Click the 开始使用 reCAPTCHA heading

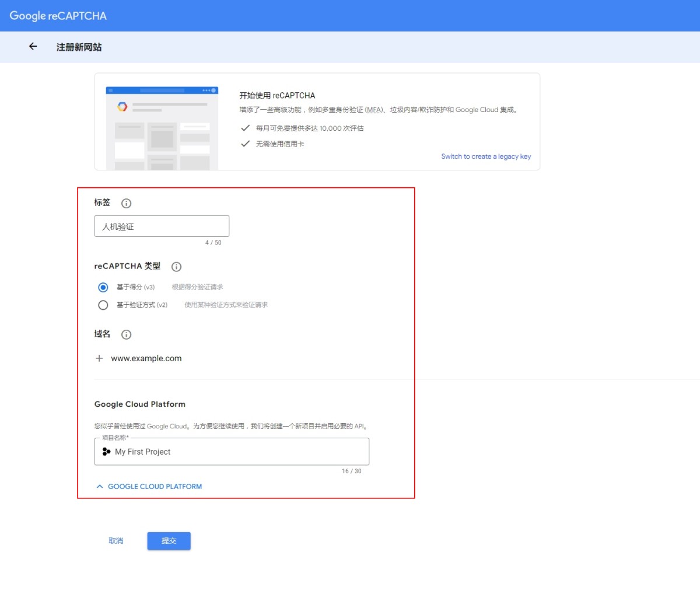coord(277,95)
